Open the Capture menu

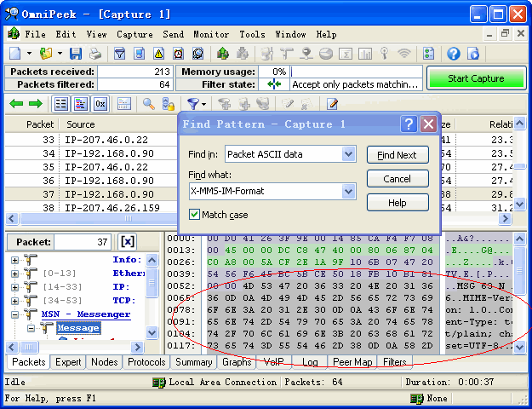click(134, 35)
